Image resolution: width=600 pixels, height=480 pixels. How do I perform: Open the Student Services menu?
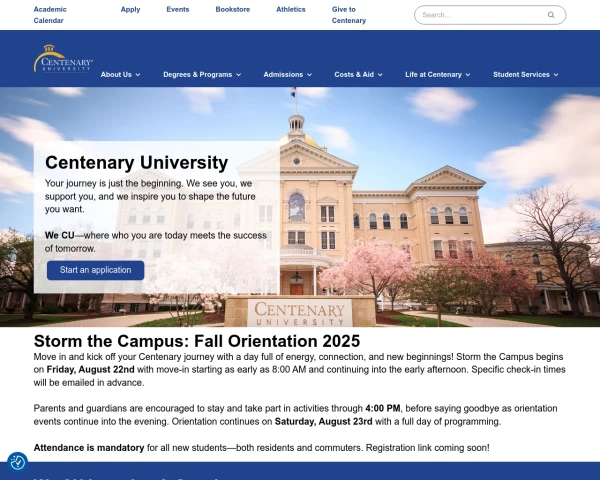[521, 75]
